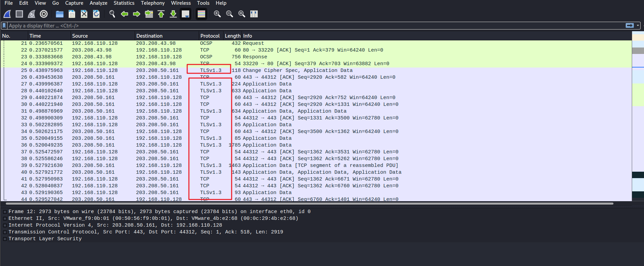Sort by the Protocol column header
The width and height of the screenshot is (644, 266).
coord(211,36)
